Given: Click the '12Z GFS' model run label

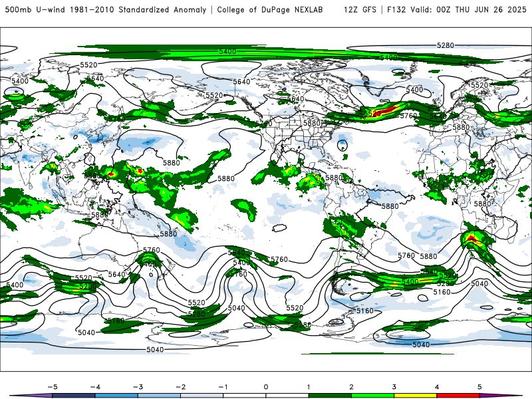Looking at the screenshot, I should 360,9.
